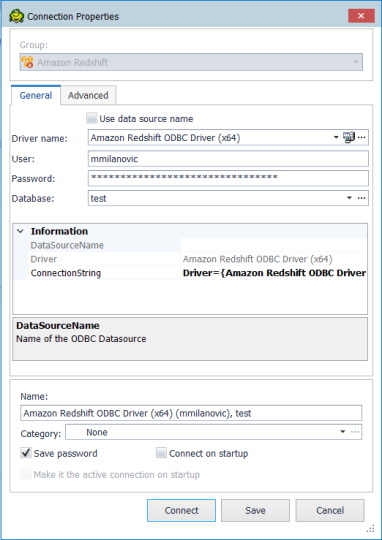This screenshot has width=382, height=540.
Task: Enable Use data source name checkbox
Action: pyautogui.click(x=92, y=118)
